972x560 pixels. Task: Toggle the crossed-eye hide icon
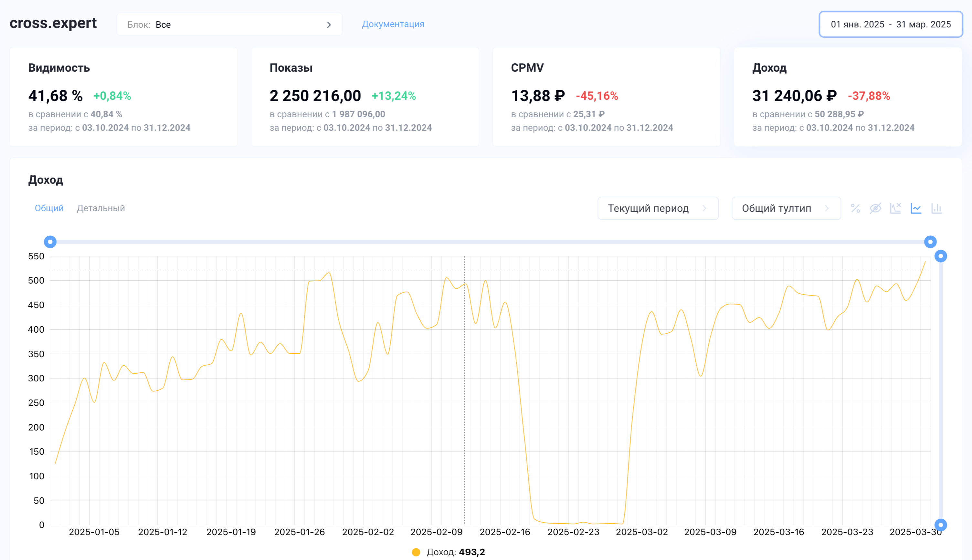coord(875,208)
